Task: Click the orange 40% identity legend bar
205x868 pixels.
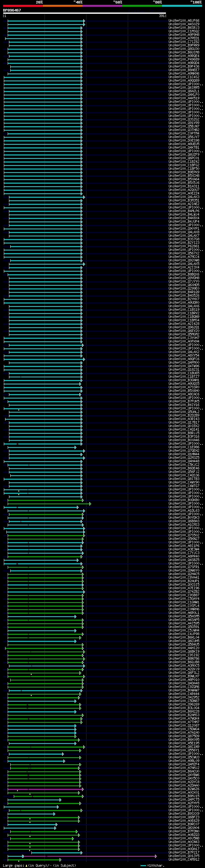Action: [62, 6]
